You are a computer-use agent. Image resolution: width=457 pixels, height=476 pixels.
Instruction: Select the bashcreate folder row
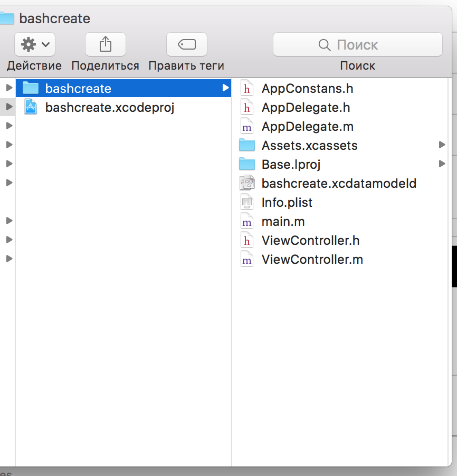click(123, 88)
